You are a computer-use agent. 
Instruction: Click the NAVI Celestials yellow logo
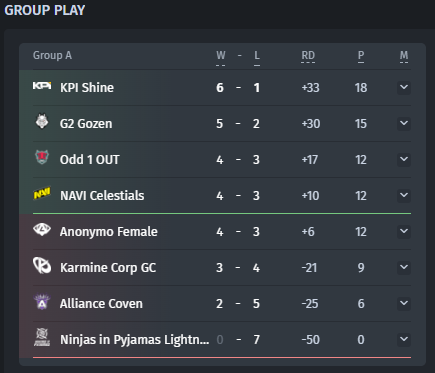point(42,193)
